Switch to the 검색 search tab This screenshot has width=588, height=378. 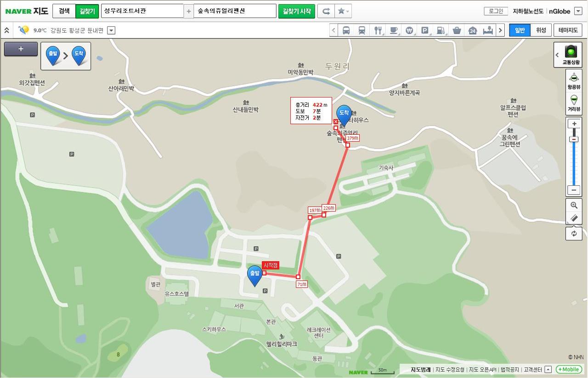click(64, 11)
